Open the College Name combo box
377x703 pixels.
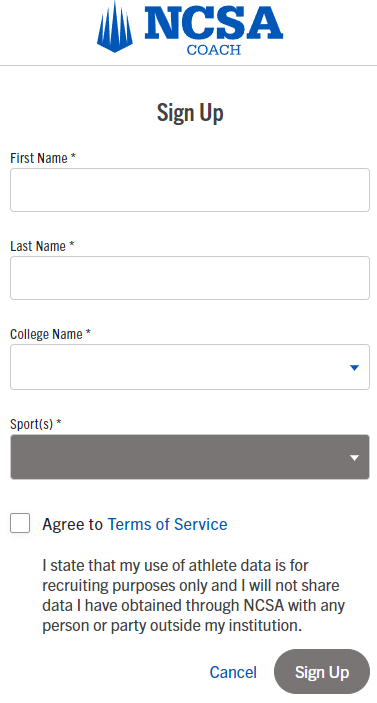click(x=190, y=367)
